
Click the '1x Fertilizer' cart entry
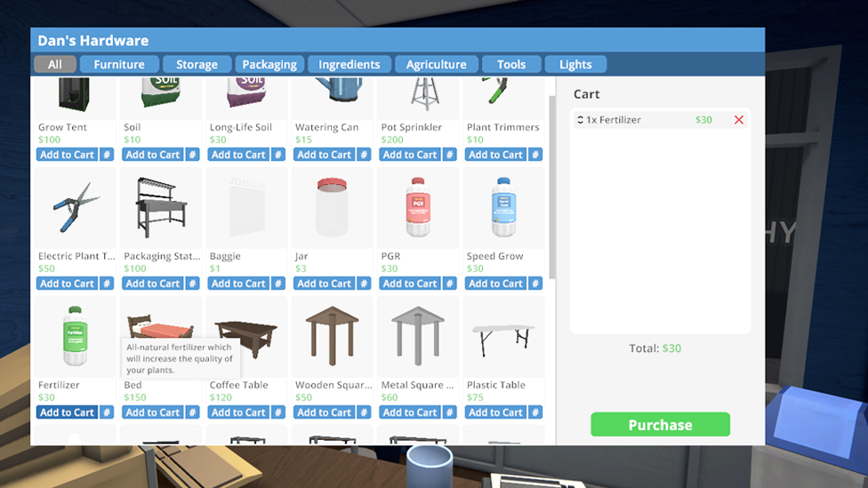click(660, 119)
